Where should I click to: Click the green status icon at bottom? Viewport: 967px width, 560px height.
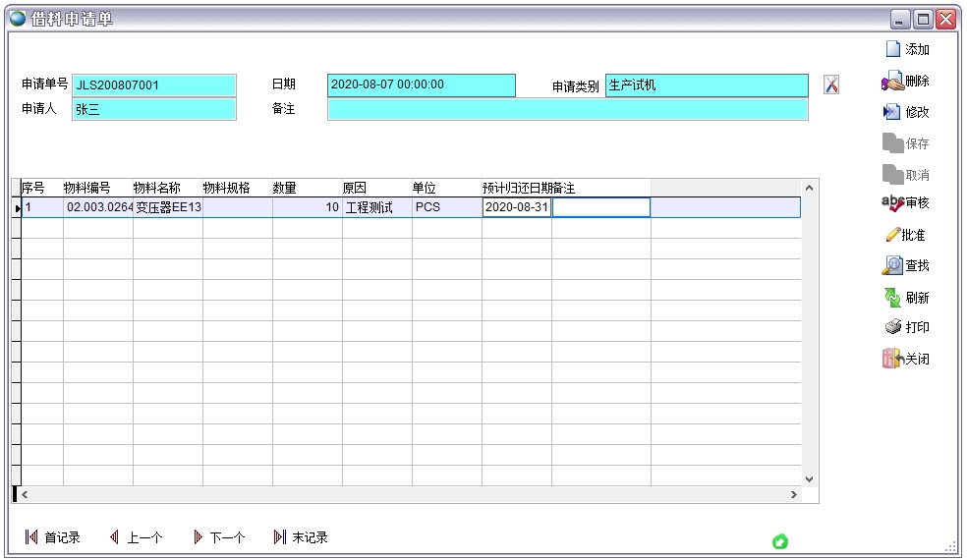[780, 541]
